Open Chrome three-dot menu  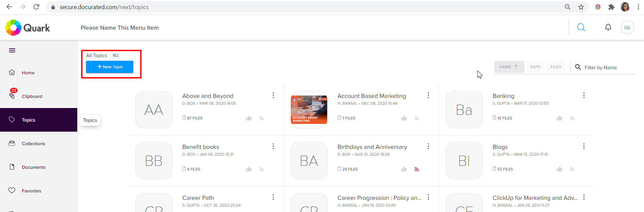pos(638,7)
